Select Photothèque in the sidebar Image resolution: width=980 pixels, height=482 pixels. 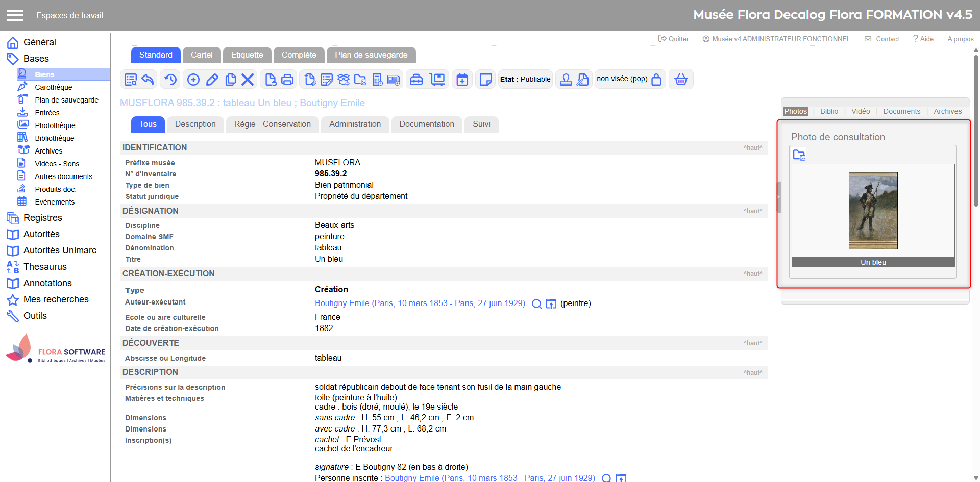55,125
